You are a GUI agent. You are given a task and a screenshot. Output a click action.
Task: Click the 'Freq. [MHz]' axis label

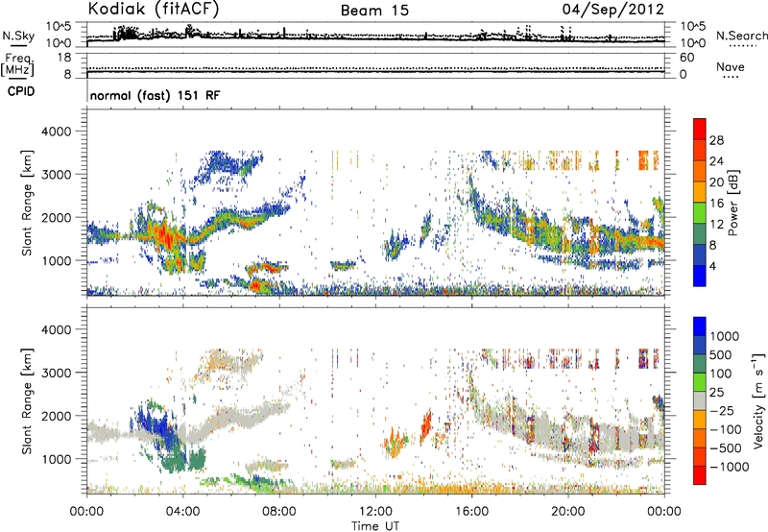17,64
